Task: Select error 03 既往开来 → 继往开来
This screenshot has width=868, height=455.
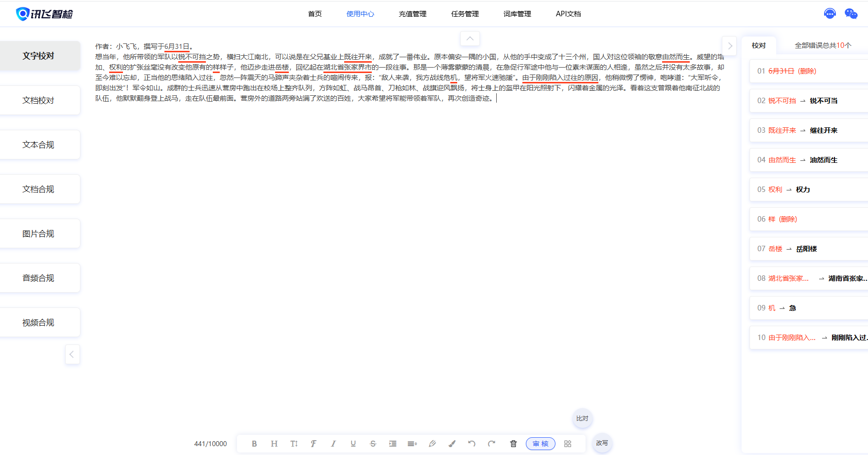Action: point(809,130)
